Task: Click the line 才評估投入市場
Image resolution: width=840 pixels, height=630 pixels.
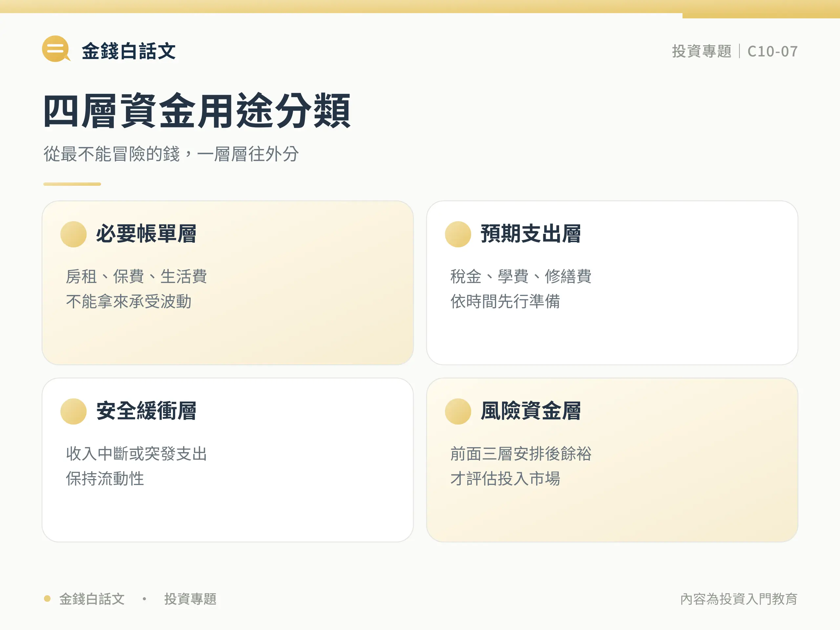Action: point(505,478)
